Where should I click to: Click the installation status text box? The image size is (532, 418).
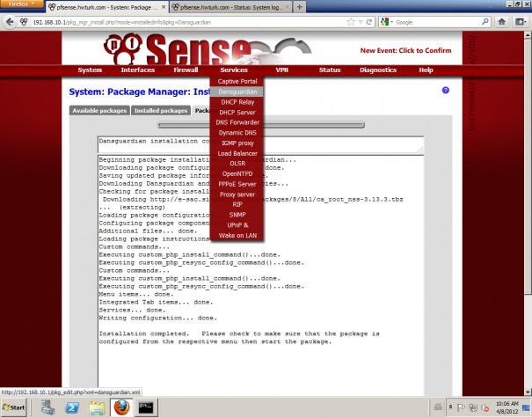(260, 145)
